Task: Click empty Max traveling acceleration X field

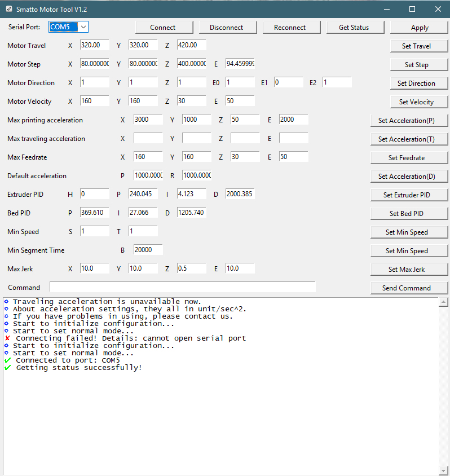Action: coord(148,138)
